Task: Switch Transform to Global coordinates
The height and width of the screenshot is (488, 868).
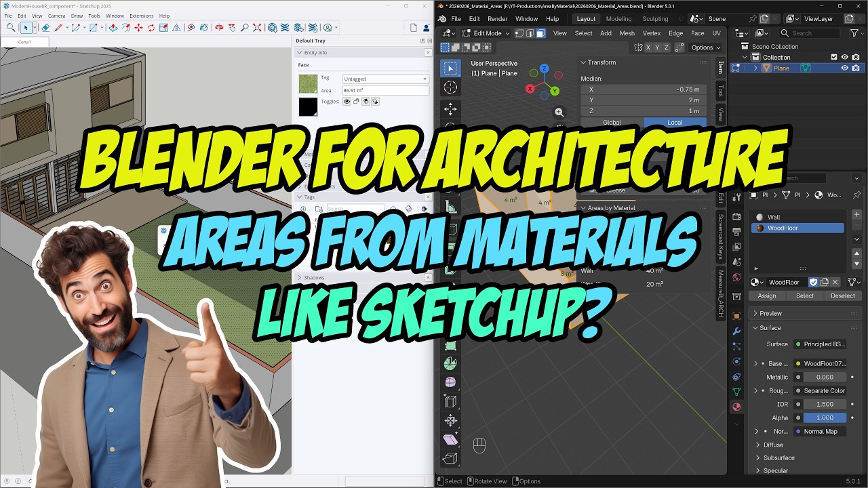Action: (612, 123)
